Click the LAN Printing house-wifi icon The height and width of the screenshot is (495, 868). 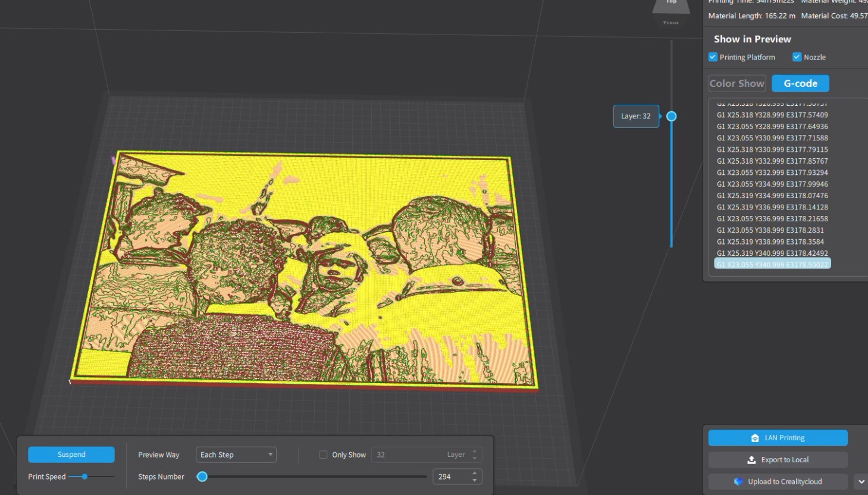755,438
